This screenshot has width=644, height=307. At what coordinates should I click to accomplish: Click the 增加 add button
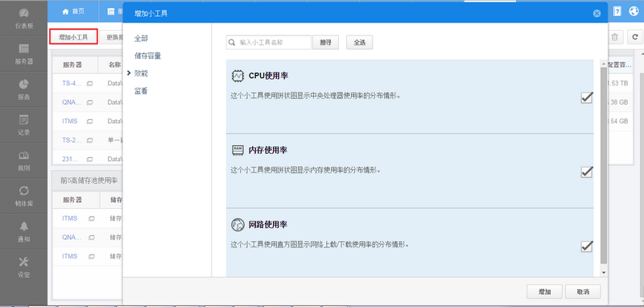544,292
